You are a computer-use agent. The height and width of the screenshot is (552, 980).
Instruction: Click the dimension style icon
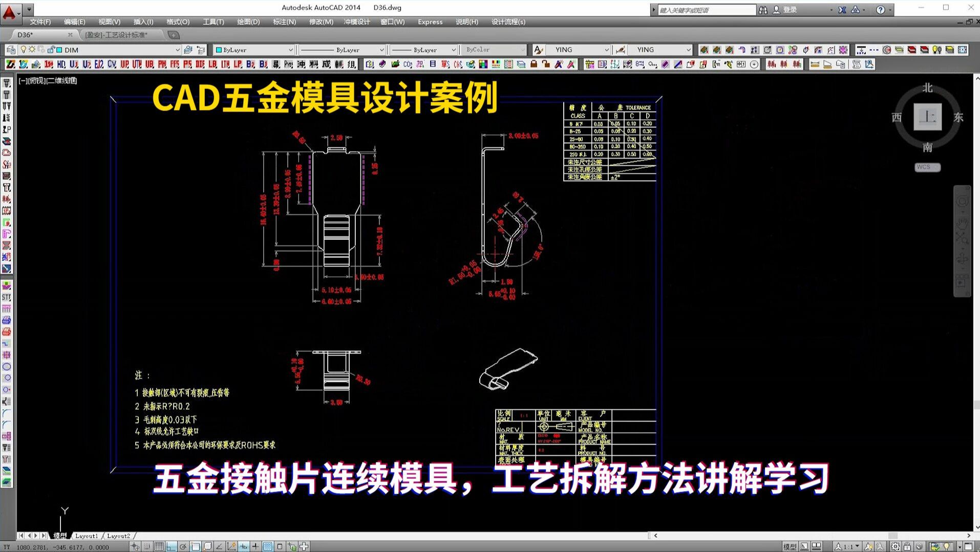(x=620, y=50)
